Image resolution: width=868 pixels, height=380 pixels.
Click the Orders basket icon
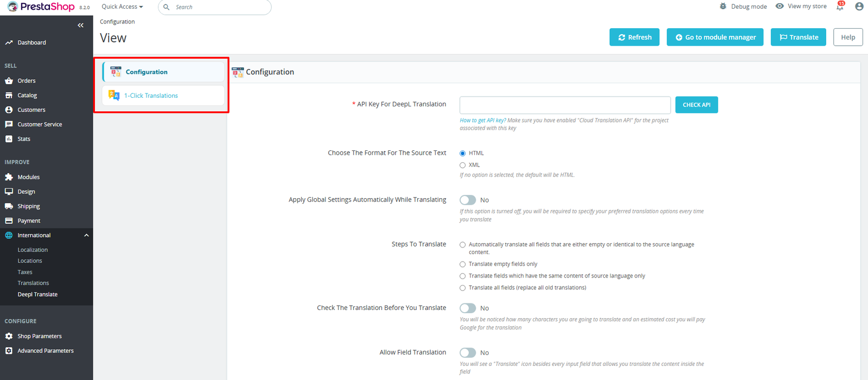coord(9,81)
